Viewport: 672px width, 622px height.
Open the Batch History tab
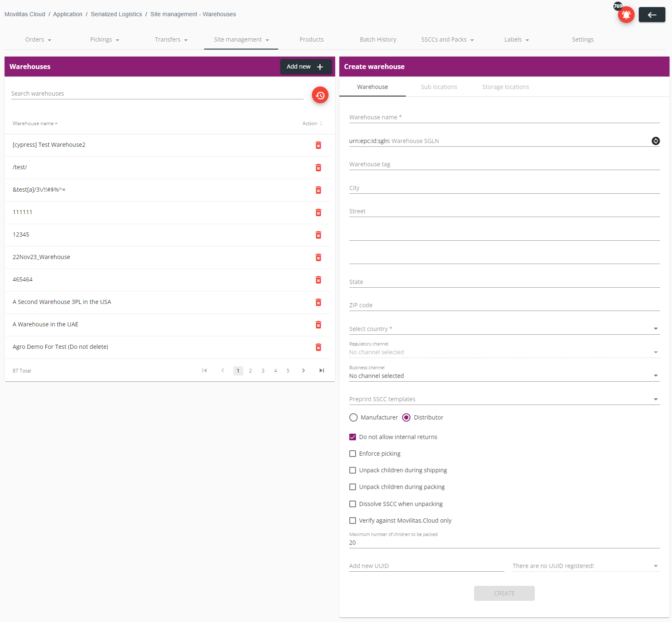(x=378, y=39)
